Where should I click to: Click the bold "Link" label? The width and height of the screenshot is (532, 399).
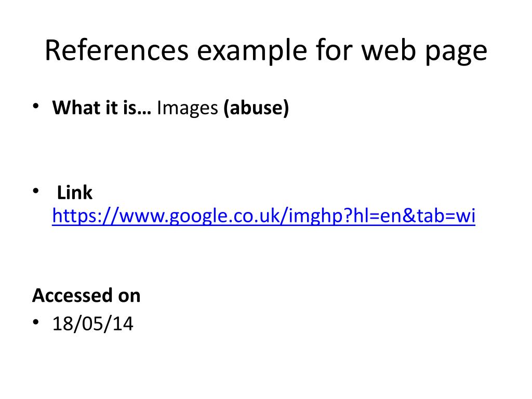(75, 192)
